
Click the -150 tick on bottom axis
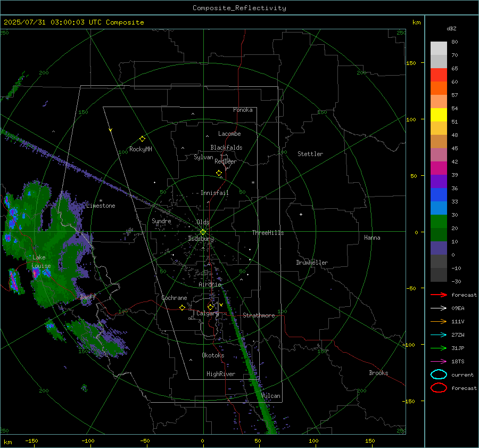tap(31, 441)
